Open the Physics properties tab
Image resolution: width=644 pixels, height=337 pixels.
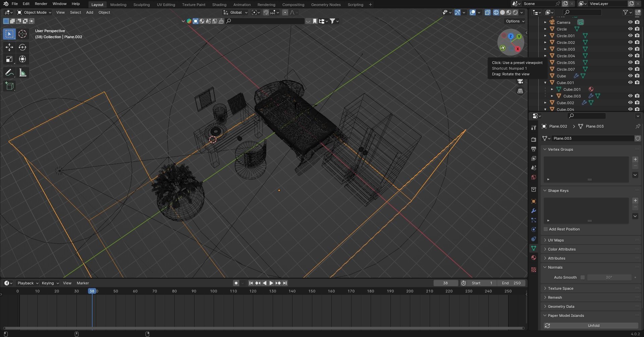[534, 229]
